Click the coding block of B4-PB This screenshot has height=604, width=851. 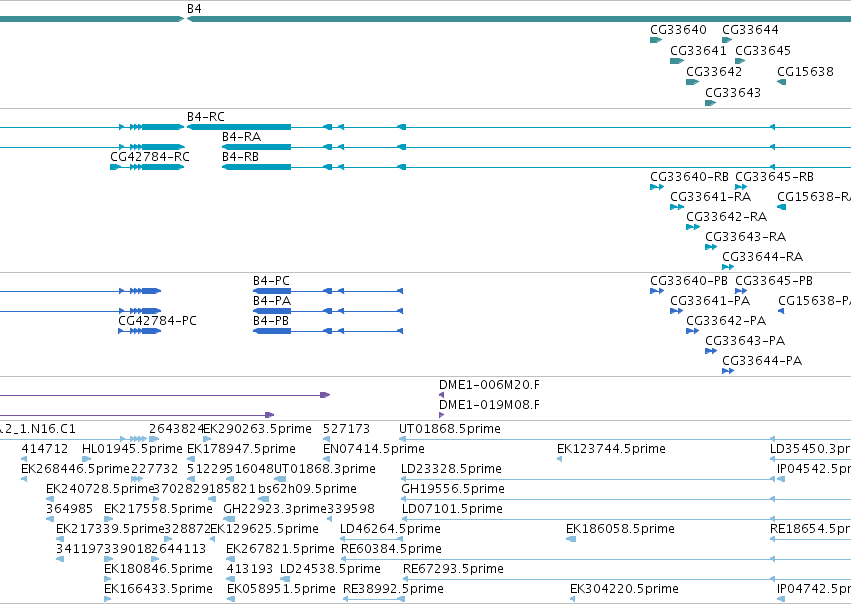coord(272,331)
